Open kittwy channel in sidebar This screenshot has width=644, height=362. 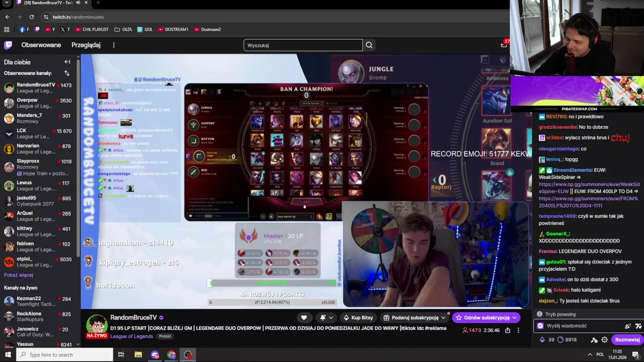(38, 231)
